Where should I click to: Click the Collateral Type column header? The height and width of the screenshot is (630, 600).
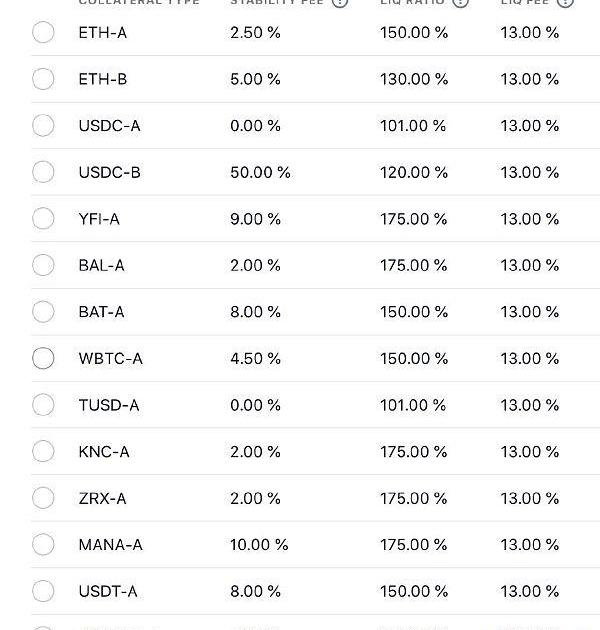click(x=139, y=3)
